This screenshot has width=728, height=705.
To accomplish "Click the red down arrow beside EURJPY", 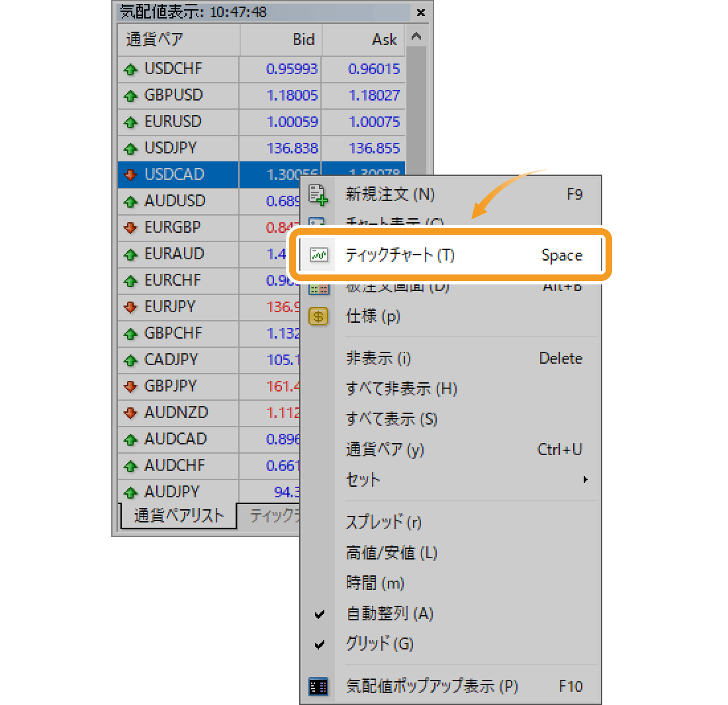I will 131,307.
